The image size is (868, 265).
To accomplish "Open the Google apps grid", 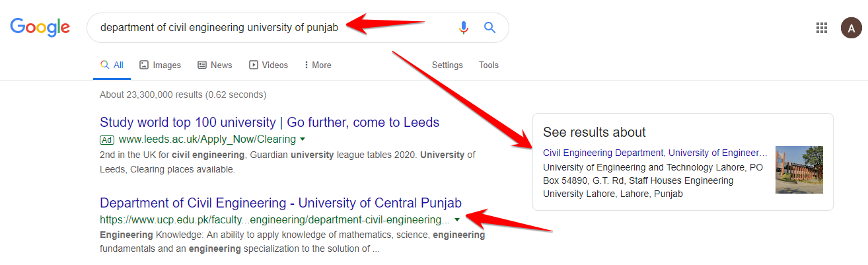I will coord(822,28).
